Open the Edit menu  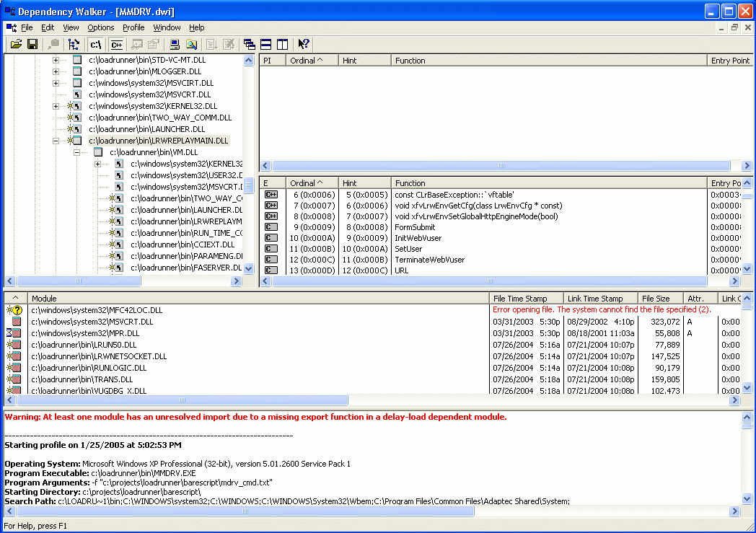48,27
